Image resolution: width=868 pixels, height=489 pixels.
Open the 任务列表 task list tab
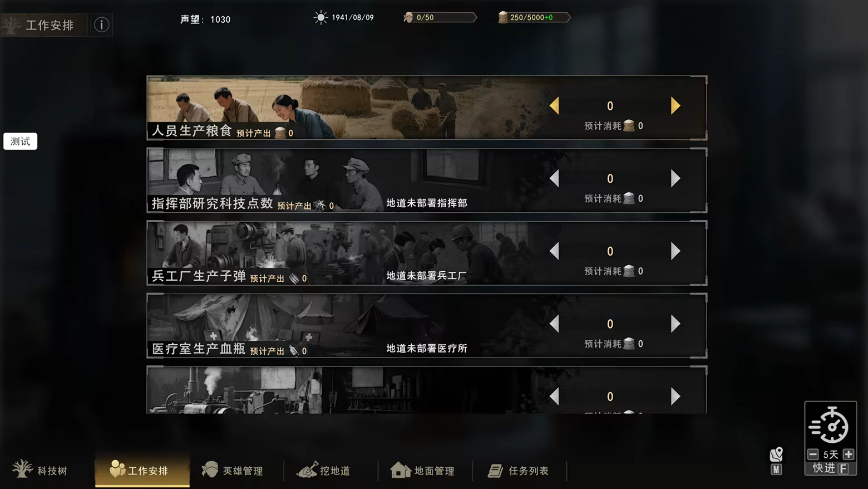[x=519, y=470]
